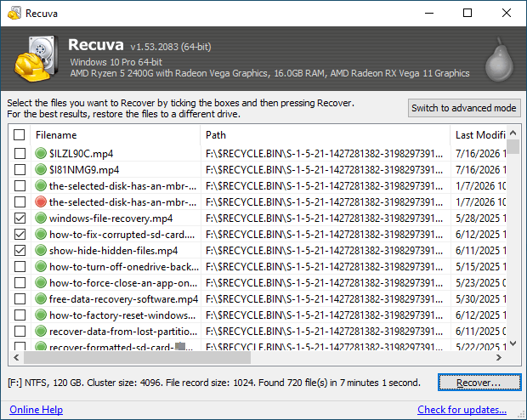
Task: Select the free-data-recovery-software.mp4 filename
Action: [124, 299]
